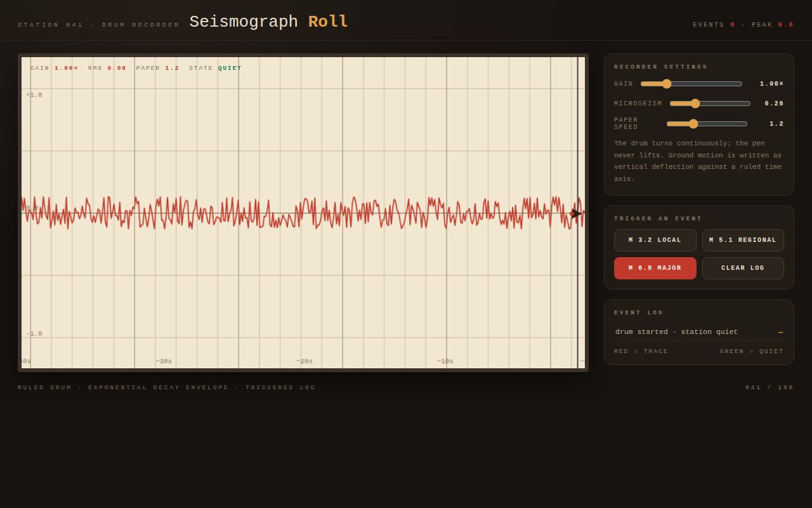The height and width of the screenshot is (508, 812).
Task: Click the GAIN 1.00× readout on the chart
Action: (55, 68)
